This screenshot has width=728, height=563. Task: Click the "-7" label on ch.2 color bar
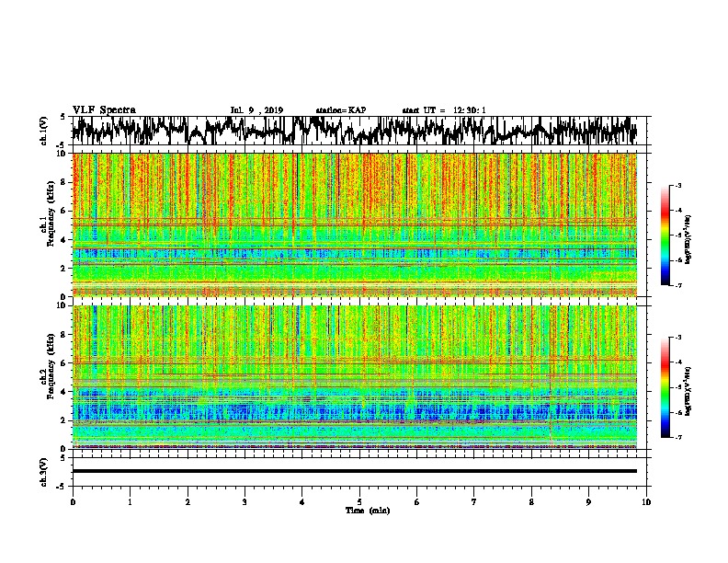tap(678, 437)
